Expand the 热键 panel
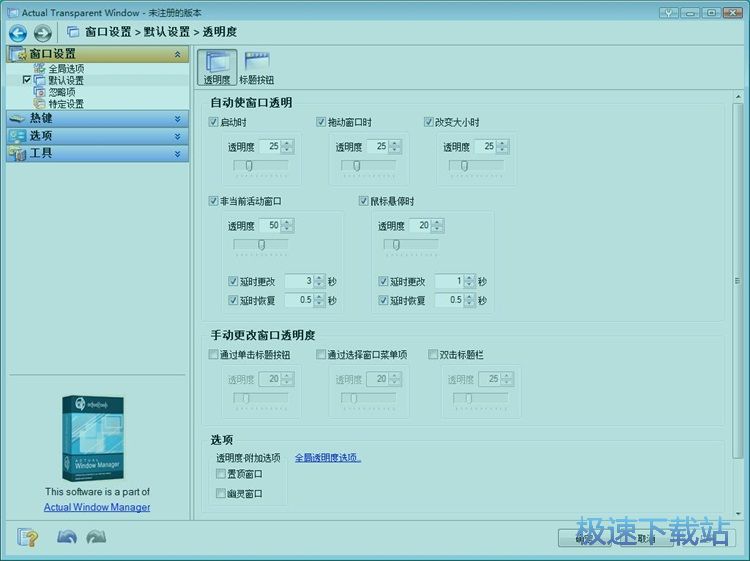Screen dimensions: 750x561 98,119
